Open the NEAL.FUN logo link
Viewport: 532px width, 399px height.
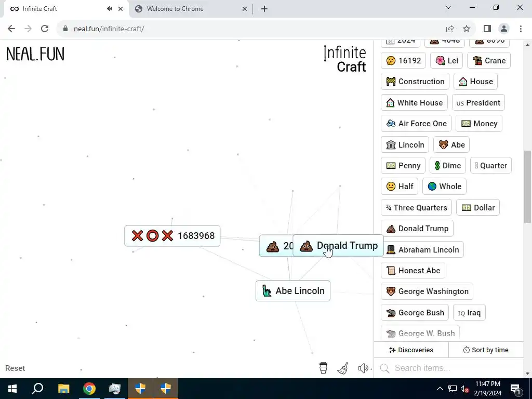(x=35, y=54)
